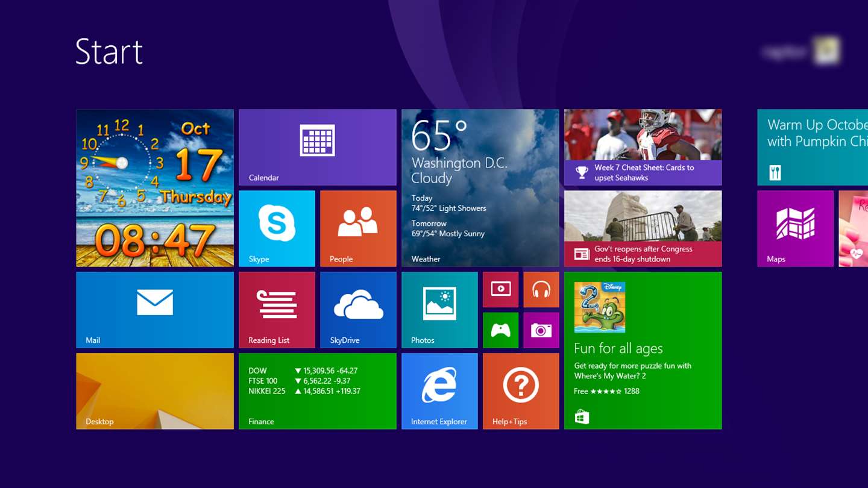Open the Games controller small tile
Viewport: 868px width, 488px height.
coord(501,330)
